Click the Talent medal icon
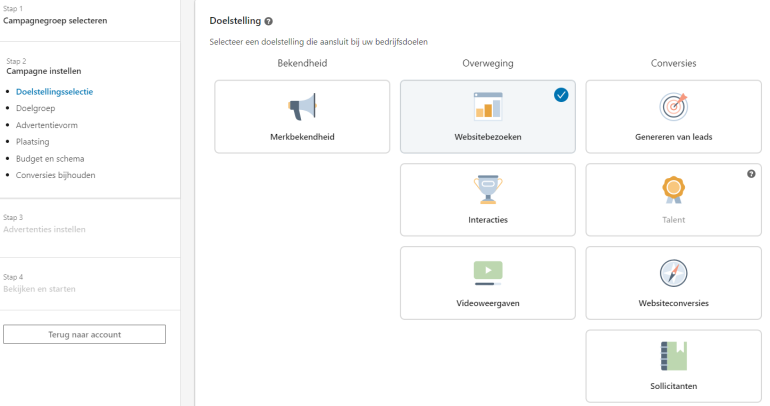The height and width of the screenshot is (406, 770). point(674,189)
